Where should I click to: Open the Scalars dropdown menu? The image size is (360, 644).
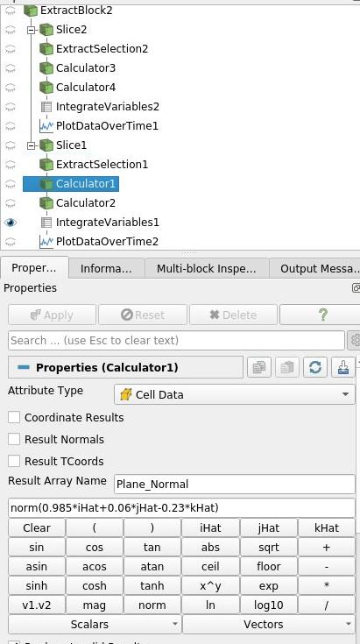(95, 624)
